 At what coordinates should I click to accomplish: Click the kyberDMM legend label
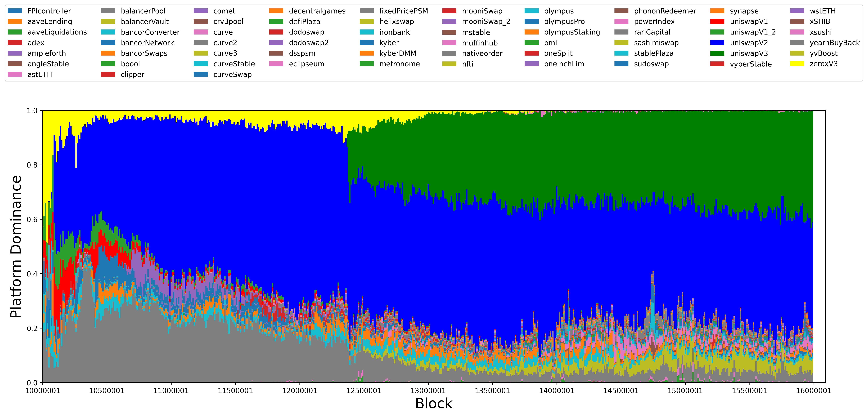[398, 53]
